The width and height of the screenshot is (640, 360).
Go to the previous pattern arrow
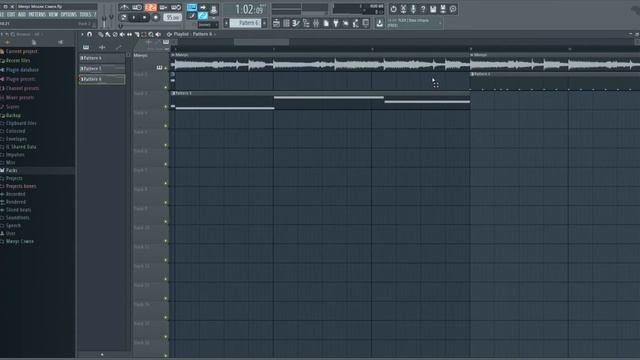[x=226, y=23]
